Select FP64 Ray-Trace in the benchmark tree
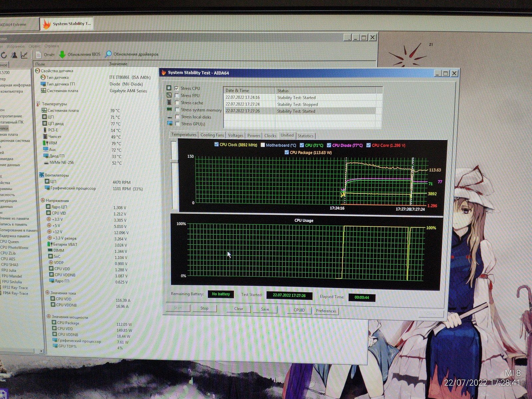This screenshot has height=399, width=532. click(15, 293)
